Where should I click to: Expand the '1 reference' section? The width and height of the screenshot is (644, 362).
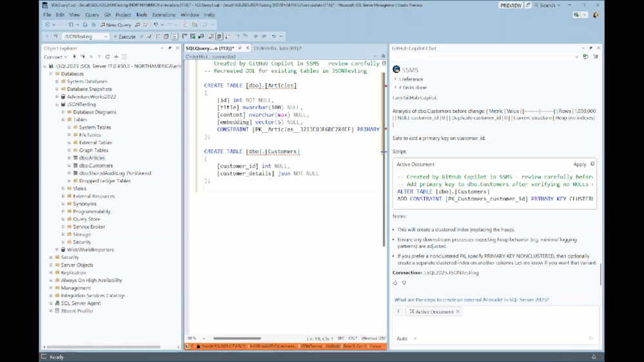coord(410,79)
